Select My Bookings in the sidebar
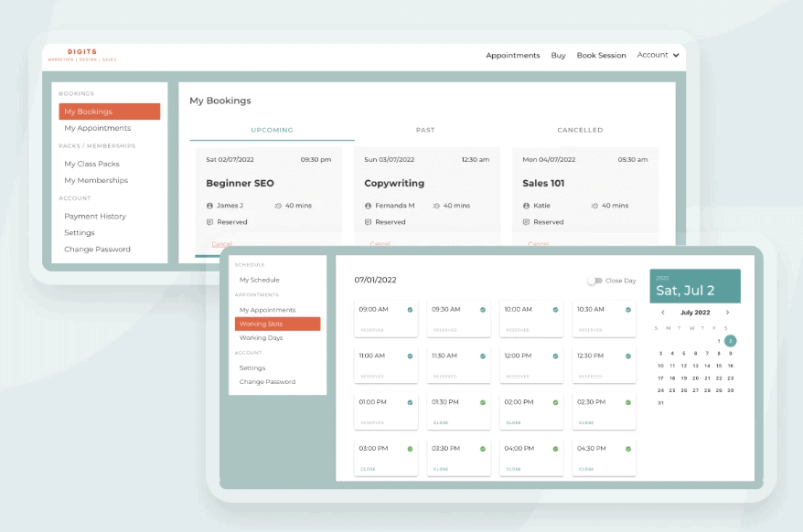This screenshot has height=532, width=803. [110, 112]
